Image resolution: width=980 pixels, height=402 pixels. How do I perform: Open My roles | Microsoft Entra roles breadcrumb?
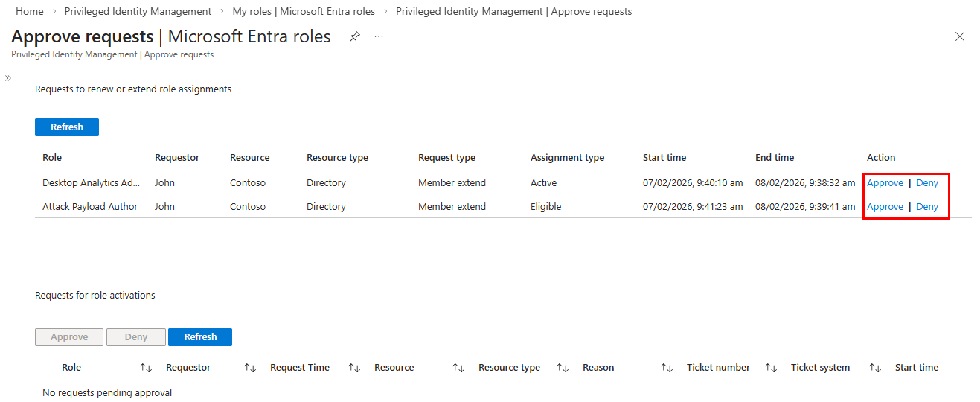[304, 11]
